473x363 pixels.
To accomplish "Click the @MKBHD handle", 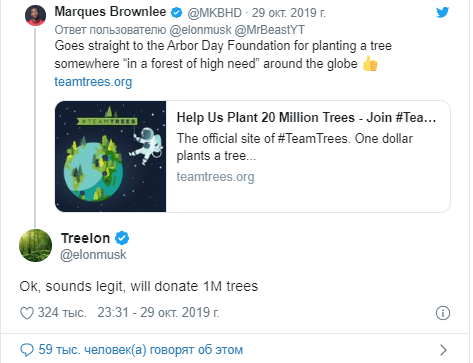I will click(215, 13).
